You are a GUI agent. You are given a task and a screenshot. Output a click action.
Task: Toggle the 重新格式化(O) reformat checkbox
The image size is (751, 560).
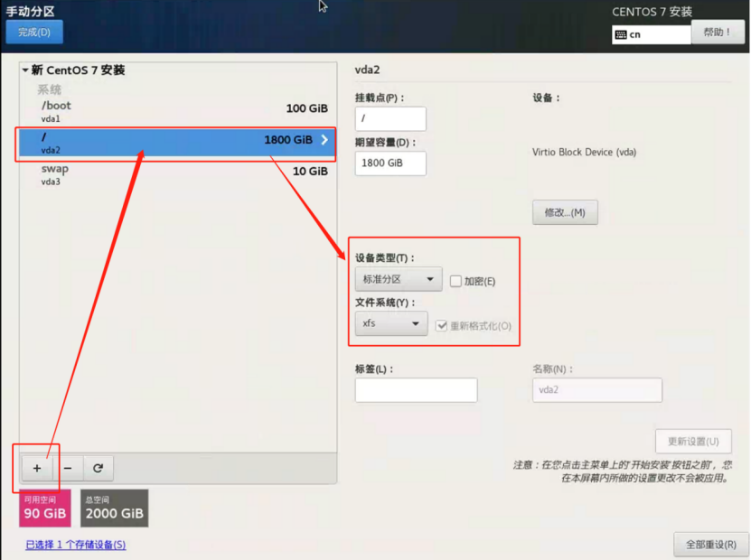pyautogui.click(x=441, y=326)
